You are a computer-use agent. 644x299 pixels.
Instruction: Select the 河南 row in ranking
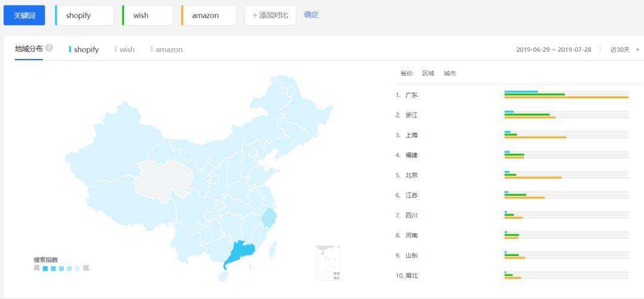pos(512,235)
